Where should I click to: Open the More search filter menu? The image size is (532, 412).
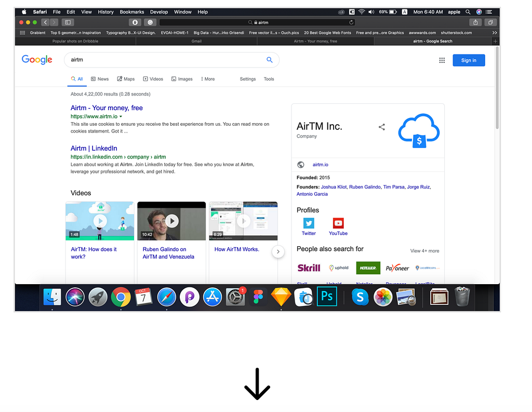point(208,79)
